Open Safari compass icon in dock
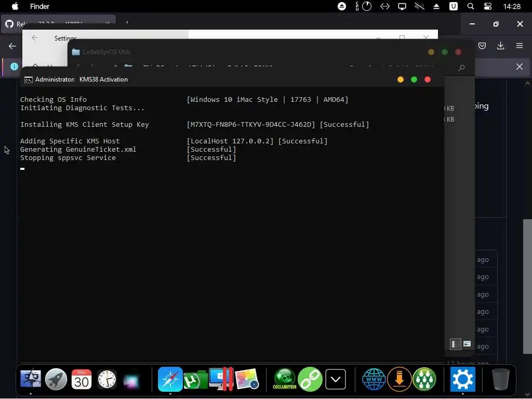 coord(170,379)
